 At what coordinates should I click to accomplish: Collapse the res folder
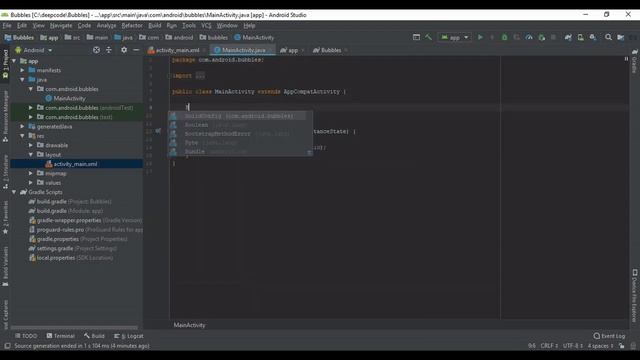coord(22,136)
